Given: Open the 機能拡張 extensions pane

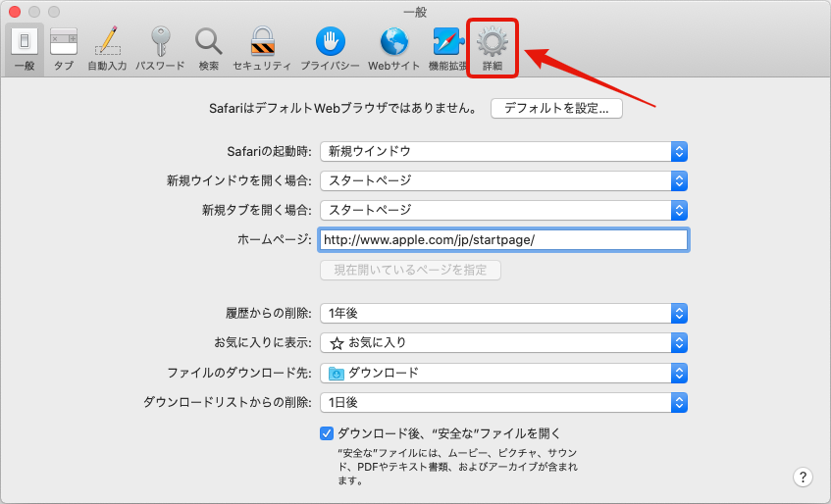Looking at the screenshot, I should click(447, 49).
